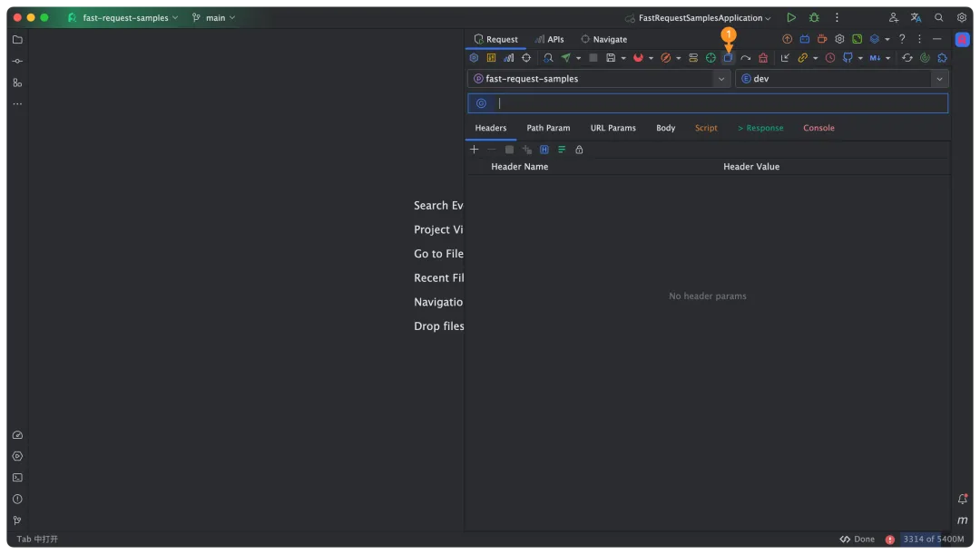Open IDE settings gear in title bar
The image size is (980, 554).
[x=961, y=17]
